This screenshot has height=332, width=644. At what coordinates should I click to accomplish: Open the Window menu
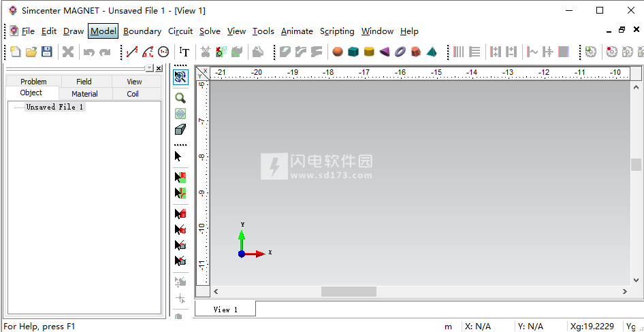coord(377,31)
